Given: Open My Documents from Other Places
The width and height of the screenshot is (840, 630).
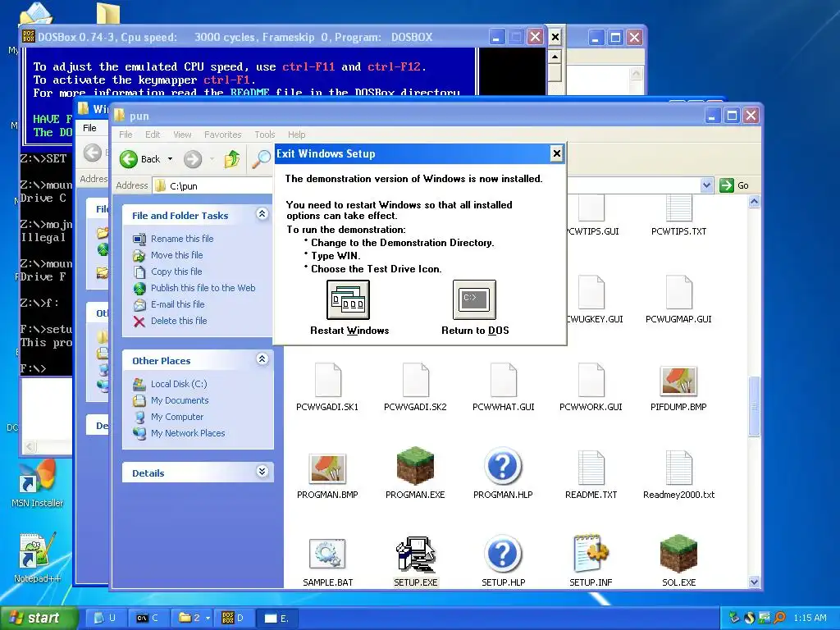Looking at the screenshot, I should (x=180, y=400).
